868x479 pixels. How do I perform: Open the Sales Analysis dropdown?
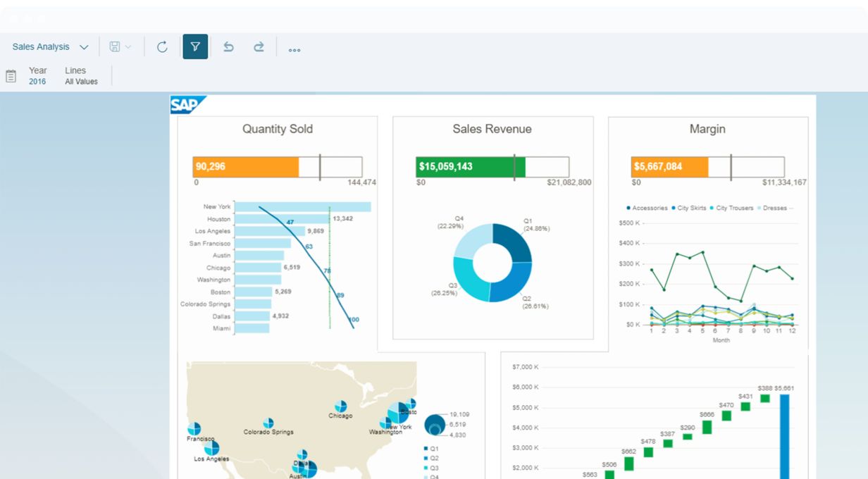pos(50,47)
